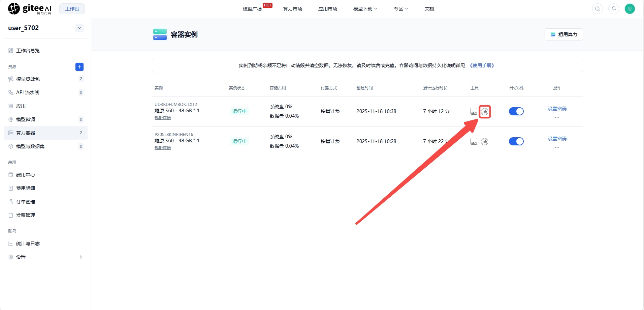Click instance ID UD3RDHJMBQKJLX12
The height and width of the screenshot is (310, 644).
pyautogui.click(x=176, y=105)
